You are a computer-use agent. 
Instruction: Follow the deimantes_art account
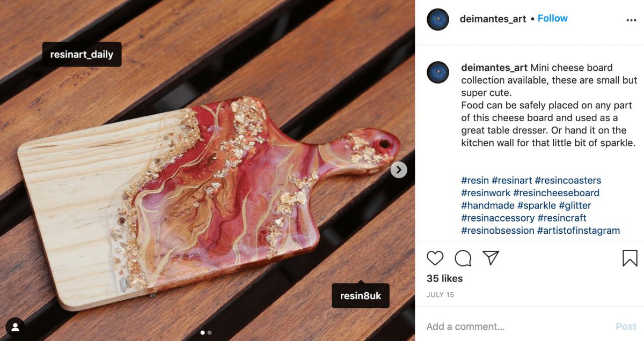coord(552,18)
